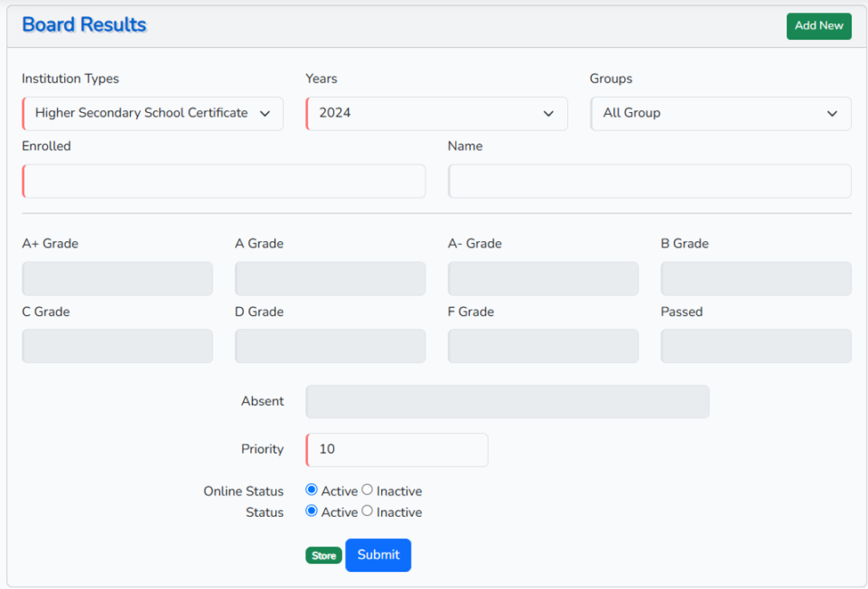
Task: Open the Institution Types dropdown
Action: [152, 114]
